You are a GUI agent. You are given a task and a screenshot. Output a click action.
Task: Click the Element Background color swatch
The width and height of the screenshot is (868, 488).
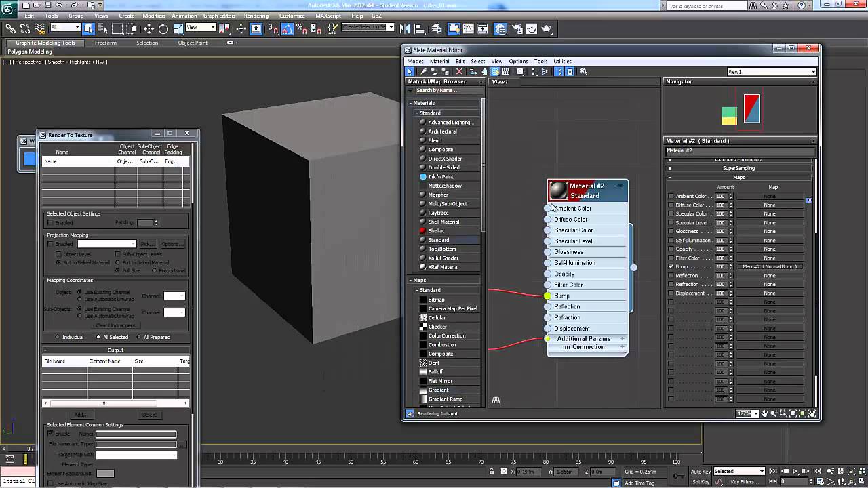click(x=104, y=473)
